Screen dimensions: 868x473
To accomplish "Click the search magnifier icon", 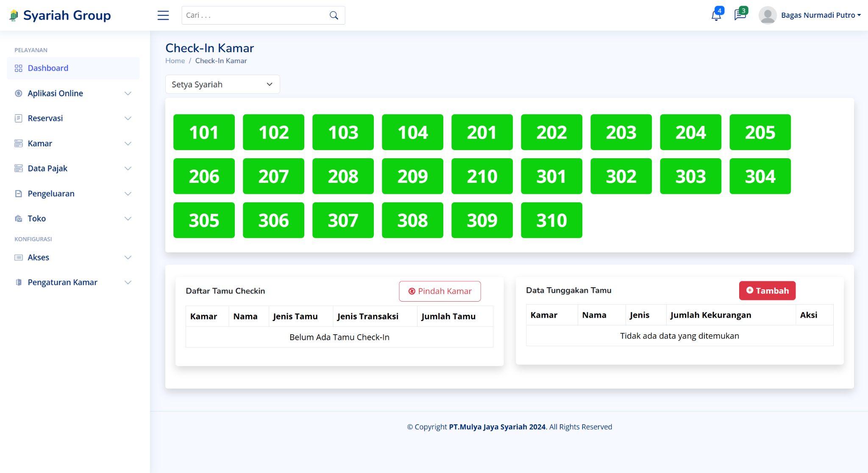I will click(x=334, y=15).
